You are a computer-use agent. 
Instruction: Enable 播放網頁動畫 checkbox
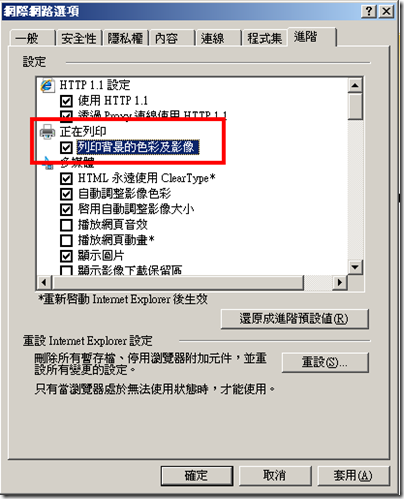66,240
